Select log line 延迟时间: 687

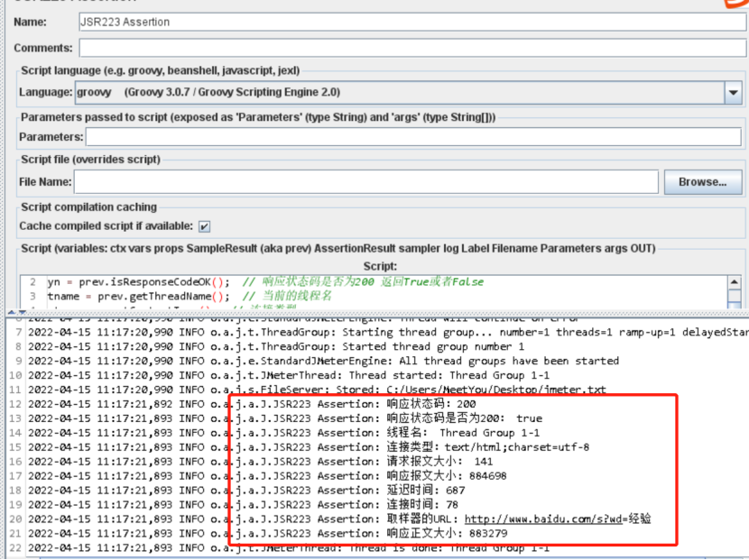[246, 490]
